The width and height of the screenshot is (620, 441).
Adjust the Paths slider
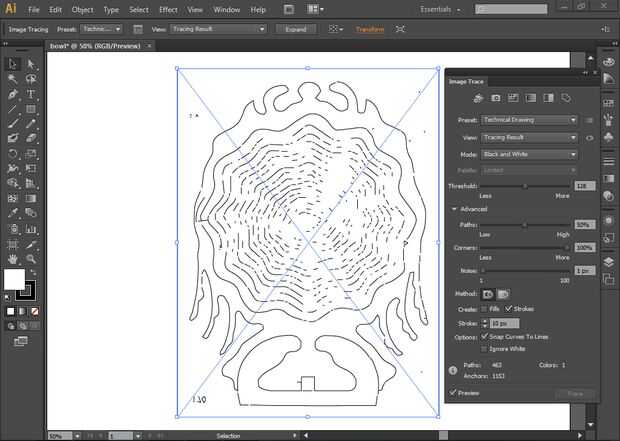(x=525, y=225)
